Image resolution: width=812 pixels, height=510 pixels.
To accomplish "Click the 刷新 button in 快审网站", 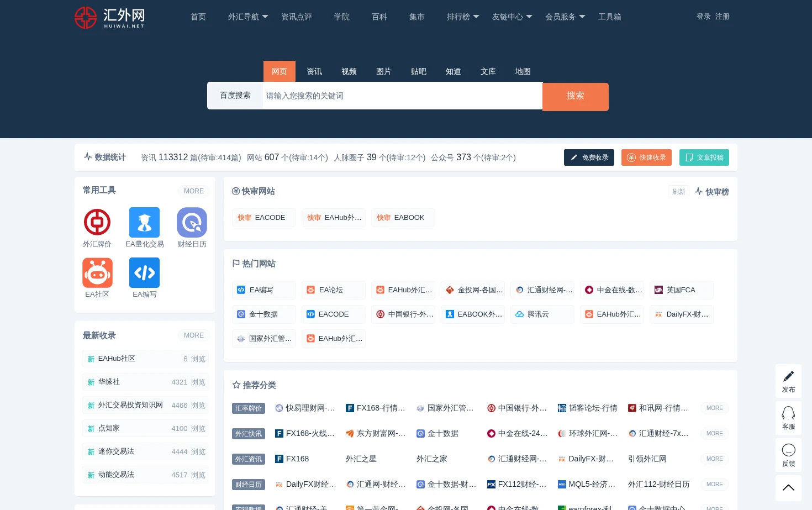I will coord(679,192).
